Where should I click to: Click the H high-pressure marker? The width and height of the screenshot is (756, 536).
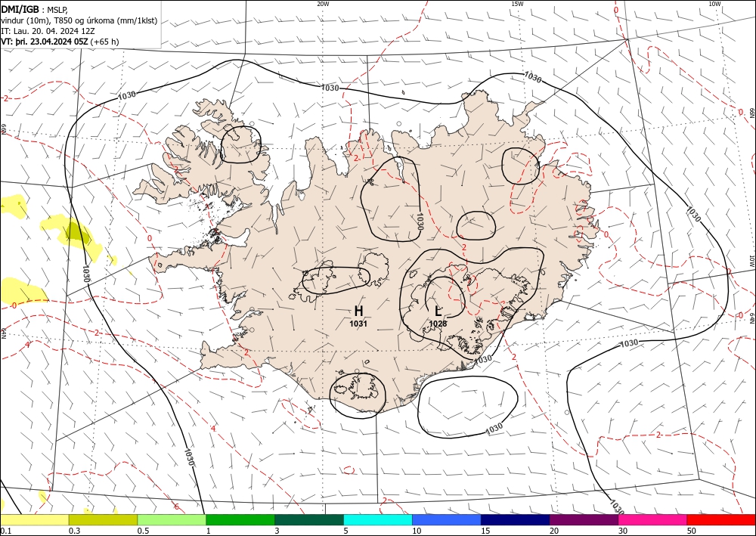(358, 311)
